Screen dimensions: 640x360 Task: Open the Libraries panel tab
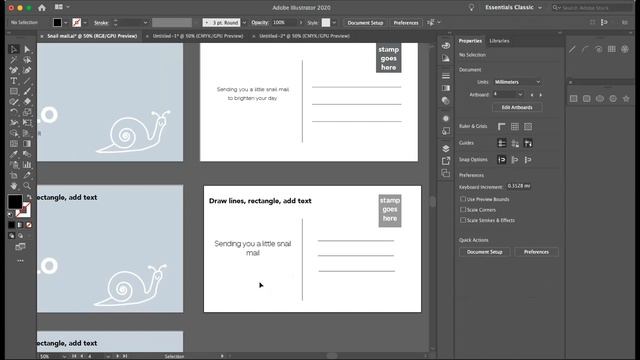point(499,41)
